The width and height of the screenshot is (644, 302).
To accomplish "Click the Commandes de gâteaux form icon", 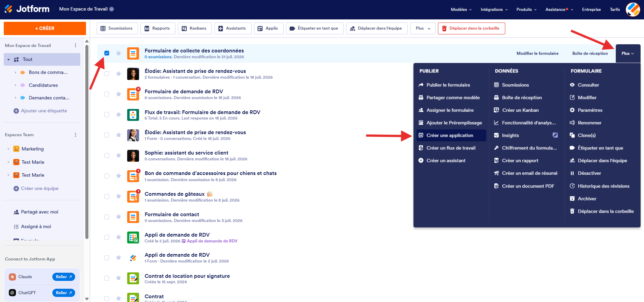I will click(x=133, y=196).
